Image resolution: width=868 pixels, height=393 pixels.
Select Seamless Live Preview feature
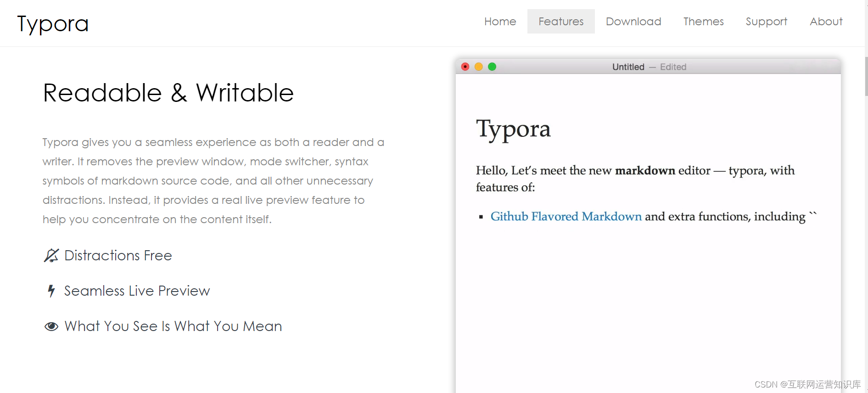pos(137,291)
